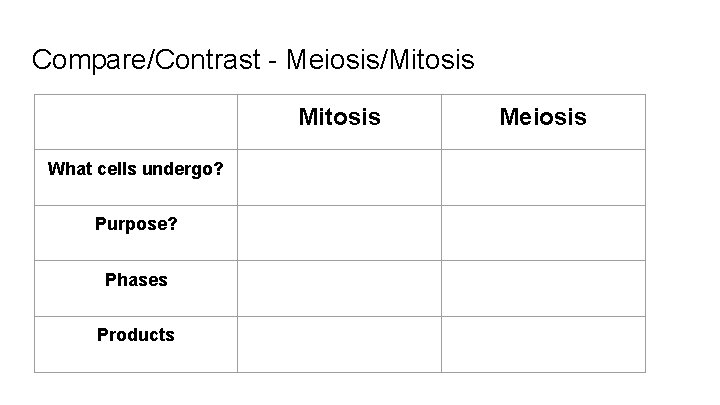The height and width of the screenshot is (405, 720).
Task: Click the 'Products' row label
Action: click(135, 335)
